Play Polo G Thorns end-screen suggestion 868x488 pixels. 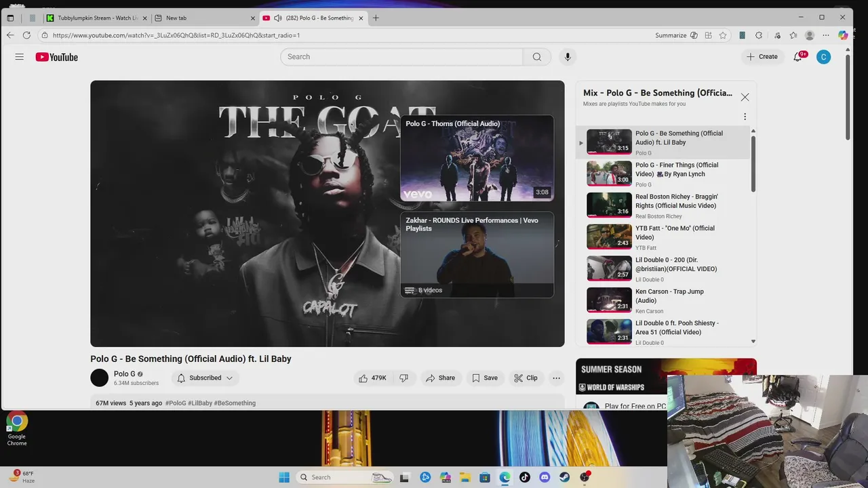[477, 159]
